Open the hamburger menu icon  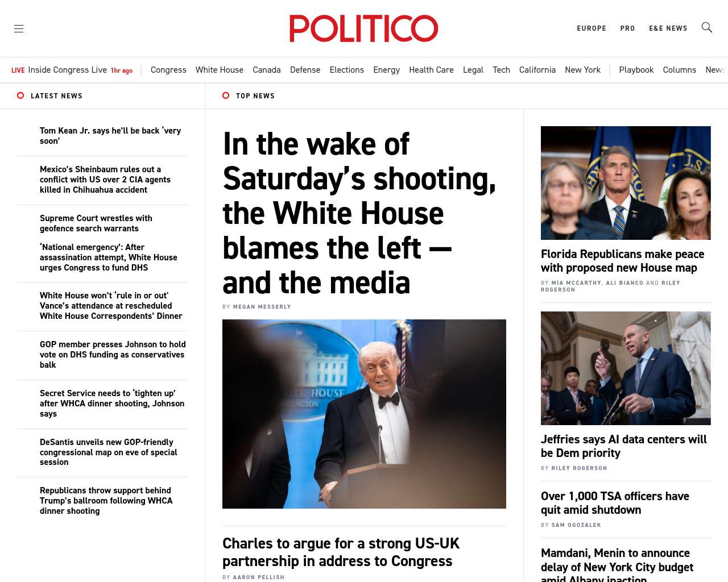(x=19, y=28)
